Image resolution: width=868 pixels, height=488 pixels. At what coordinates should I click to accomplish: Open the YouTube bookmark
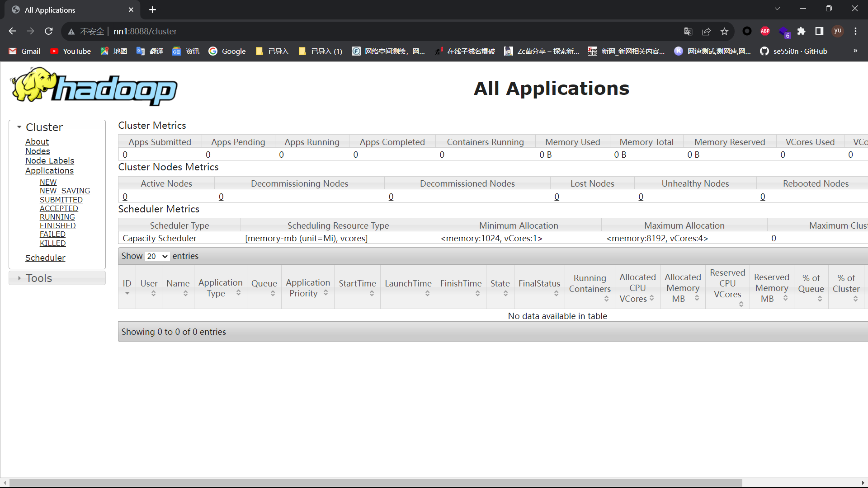point(71,51)
